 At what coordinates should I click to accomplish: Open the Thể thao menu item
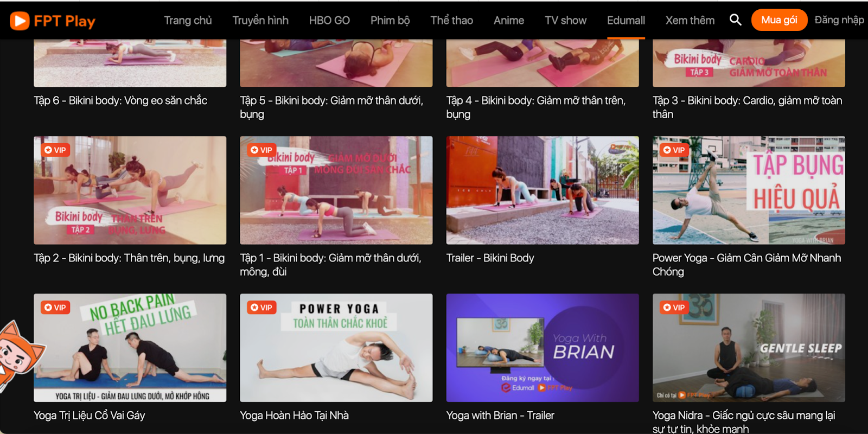click(x=451, y=20)
